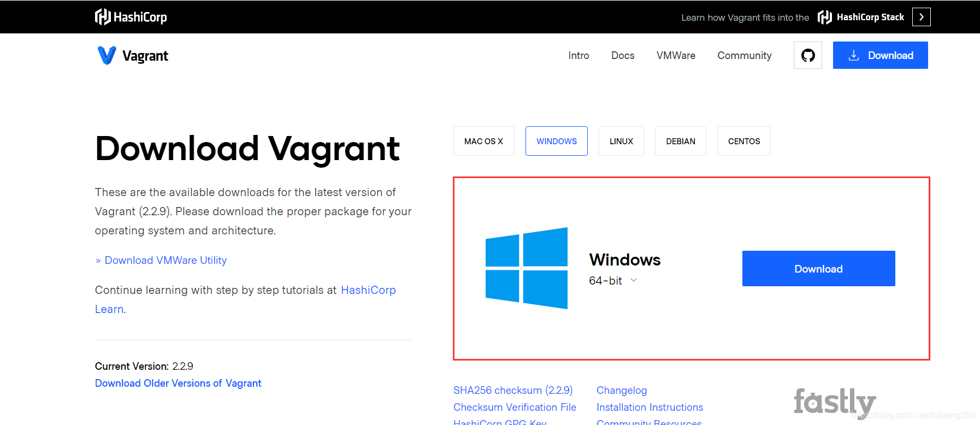This screenshot has height=425, width=980.
Task: Open the GitHub repository icon
Action: pos(807,55)
